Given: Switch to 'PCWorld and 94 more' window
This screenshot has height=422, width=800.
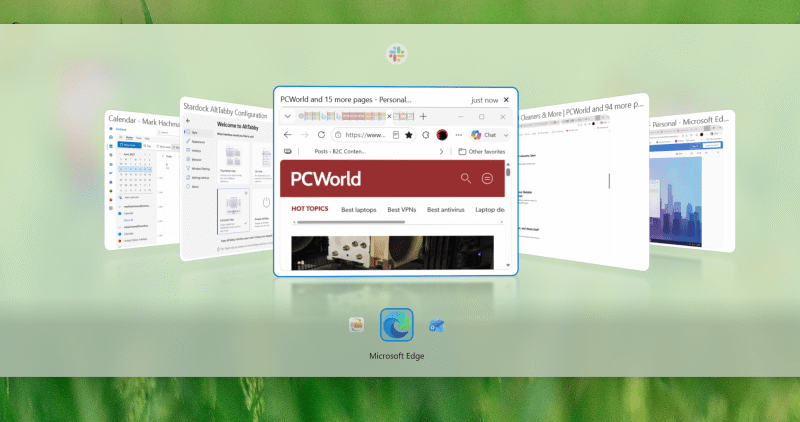Looking at the screenshot, I should 584,182.
